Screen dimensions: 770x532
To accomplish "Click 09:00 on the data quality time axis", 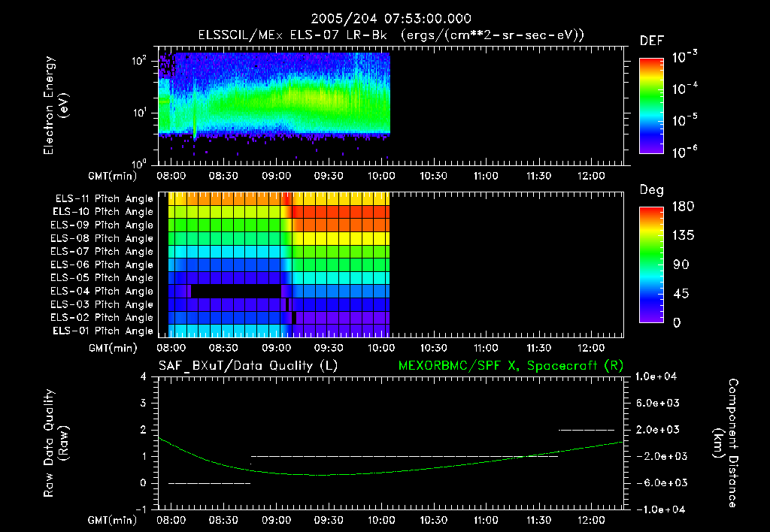I will click(x=276, y=520).
